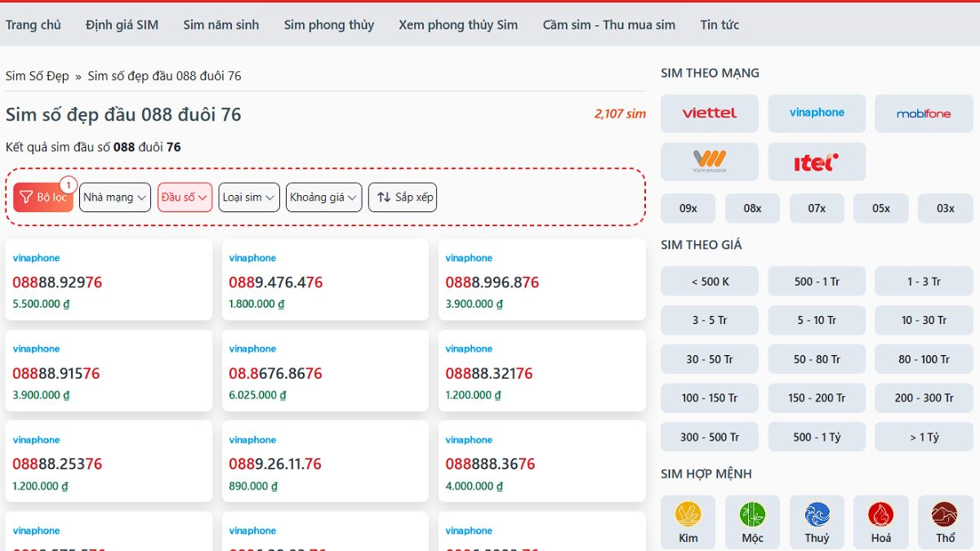Viewport: 980px width, 551px height.
Task: Select price range 1 - 3 Tr
Action: 924,282
